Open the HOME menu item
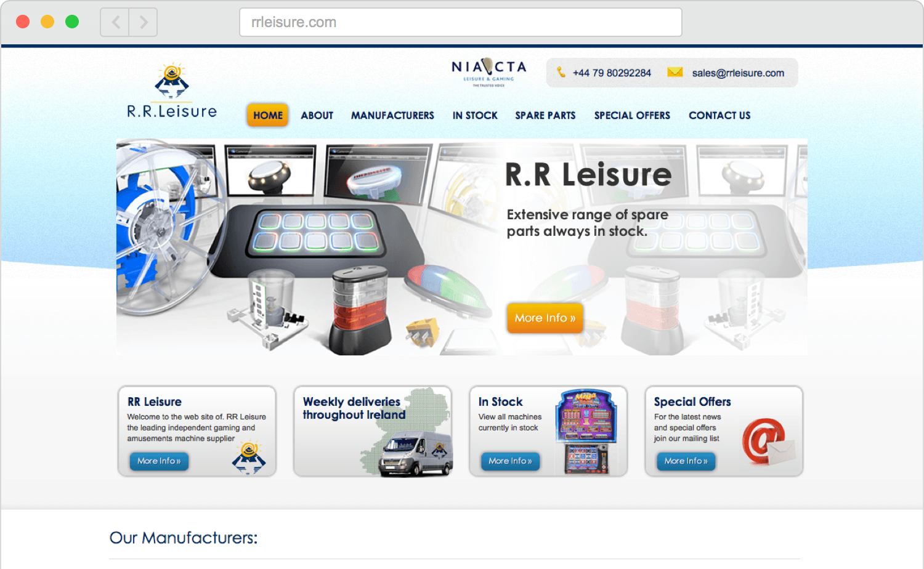Viewport: 924px width, 569px height. click(x=268, y=115)
